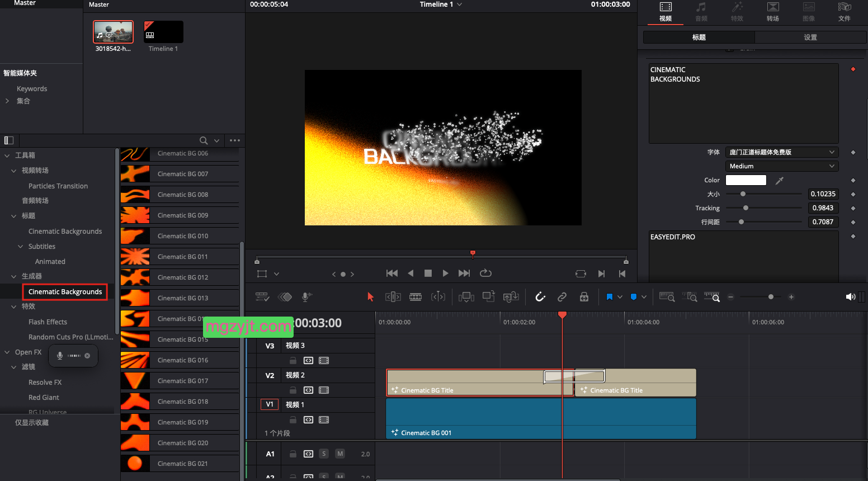This screenshot has height=481, width=868.
Task: Toggle timeline snapping magnet
Action: [540, 297]
